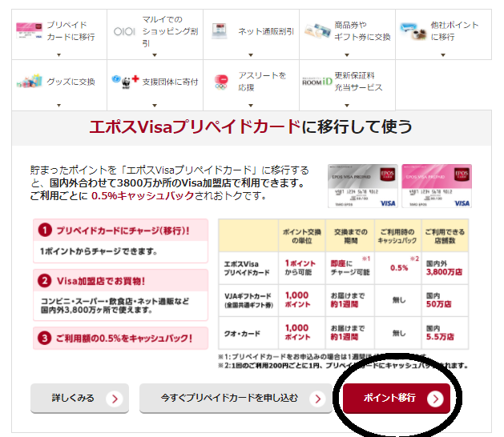Click the VJAギフトカード row label
This screenshot has height=437, width=504.
(248, 300)
